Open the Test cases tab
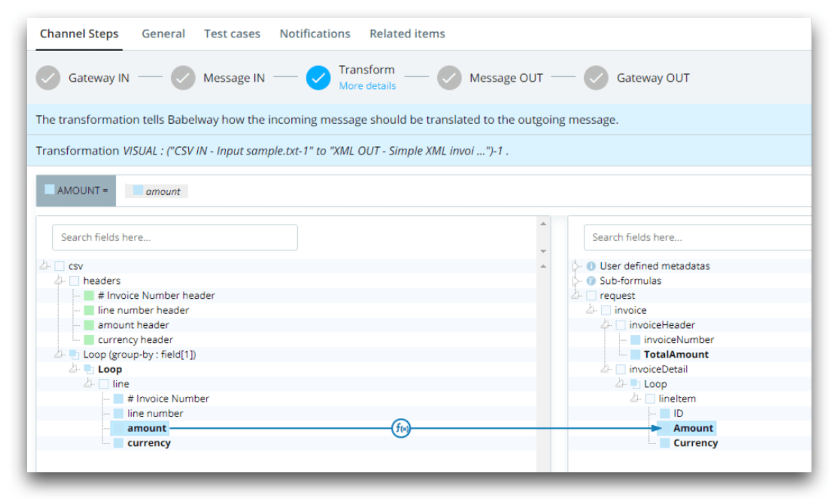Screen dimensions: 835x504 point(232,34)
